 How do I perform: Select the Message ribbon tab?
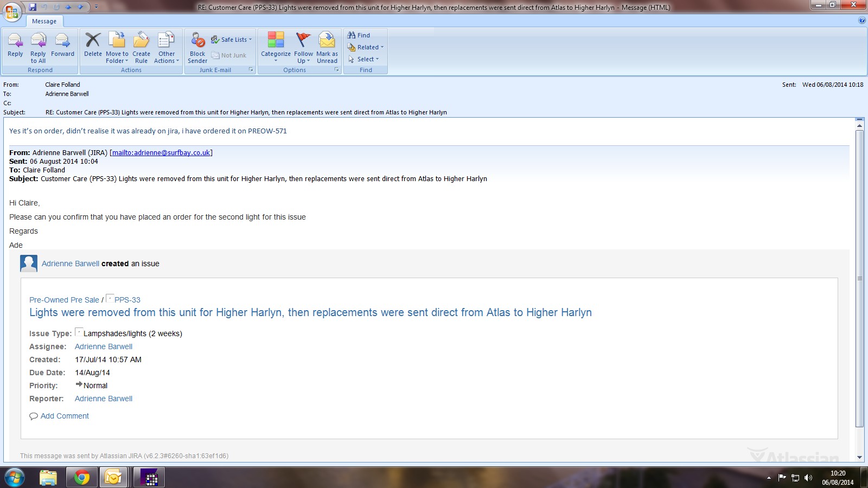pos(44,21)
